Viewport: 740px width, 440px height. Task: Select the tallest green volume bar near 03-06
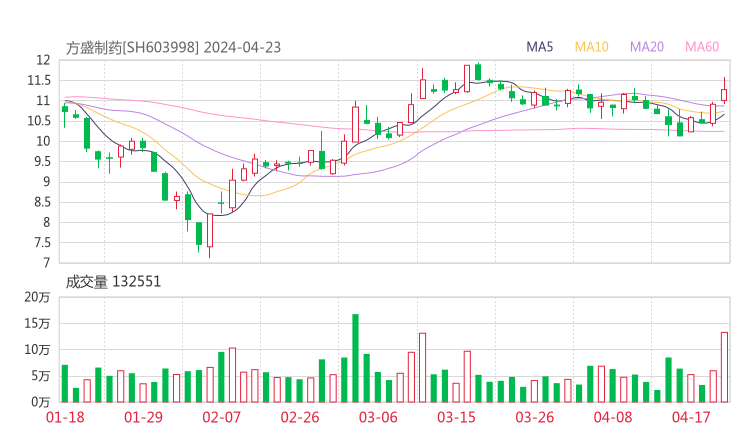point(355,358)
